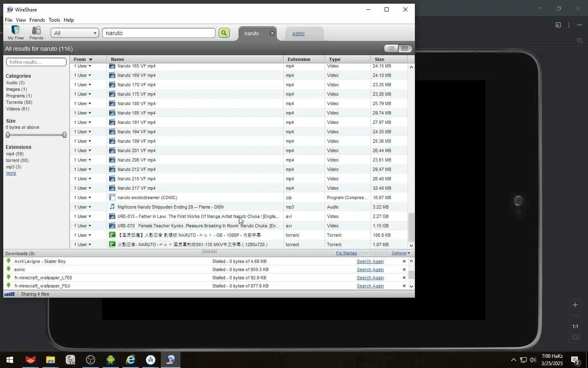Open the Friends menu
588x368 pixels.
coord(37,20)
